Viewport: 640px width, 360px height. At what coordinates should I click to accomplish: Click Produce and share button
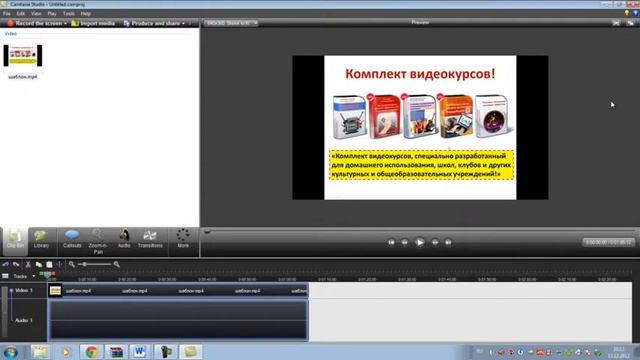pyautogui.click(x=151, y=23)
